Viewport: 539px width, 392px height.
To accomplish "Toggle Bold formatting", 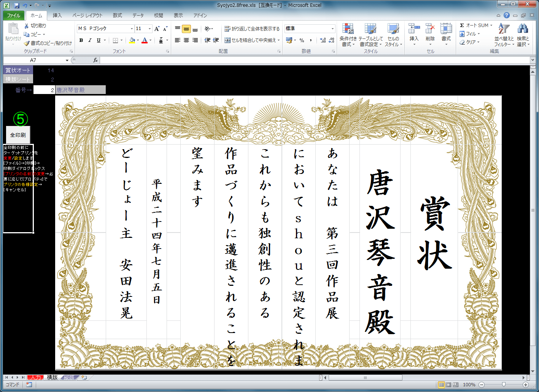I will pyautogui.click(x=81, y=40).
